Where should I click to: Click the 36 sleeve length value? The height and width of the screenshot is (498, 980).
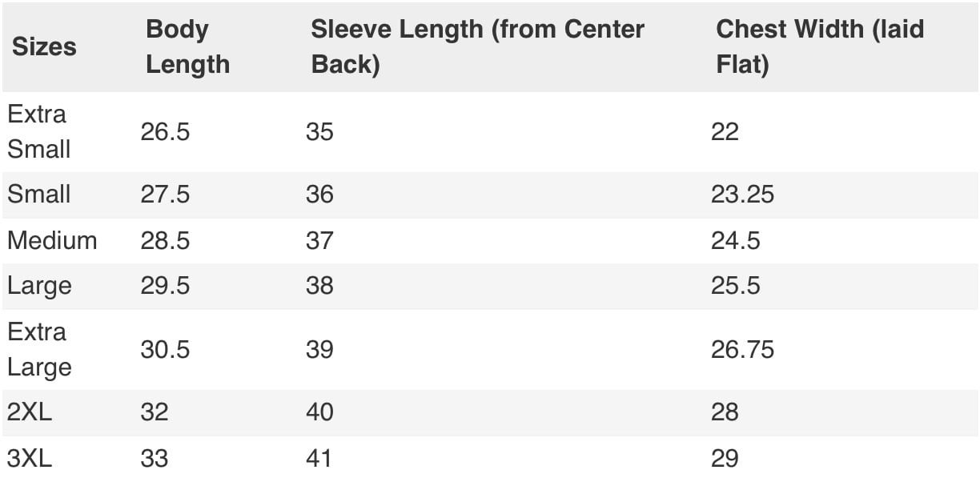319,194
